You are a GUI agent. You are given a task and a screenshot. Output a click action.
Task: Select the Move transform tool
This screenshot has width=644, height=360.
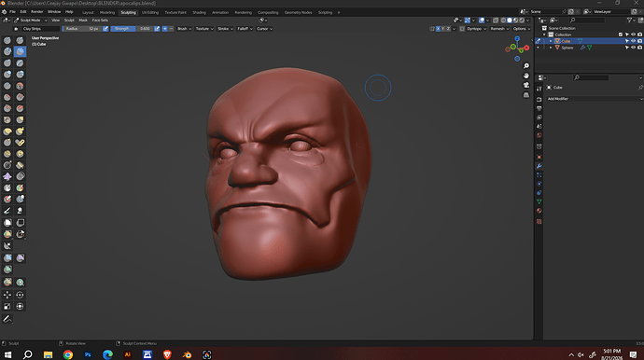coord(7,295)
